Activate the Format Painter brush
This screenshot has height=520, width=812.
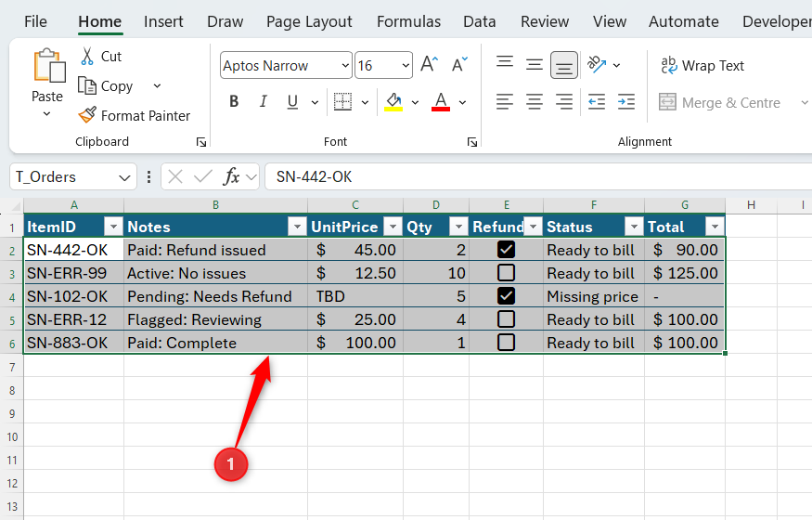pos(87,115)
